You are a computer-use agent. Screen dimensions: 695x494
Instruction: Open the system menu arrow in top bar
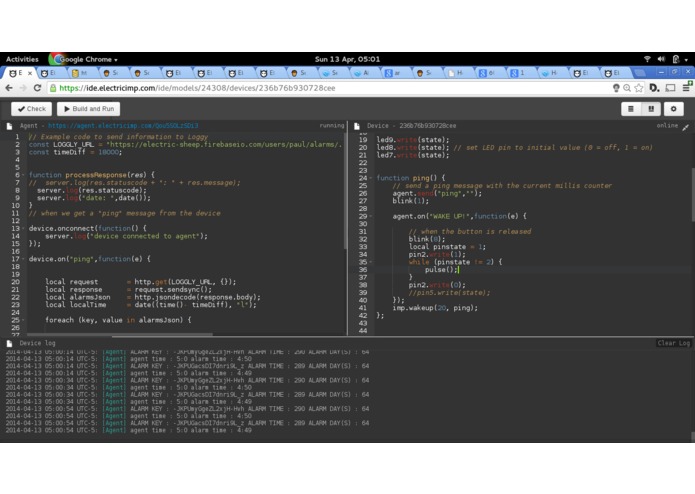point(686,60)
